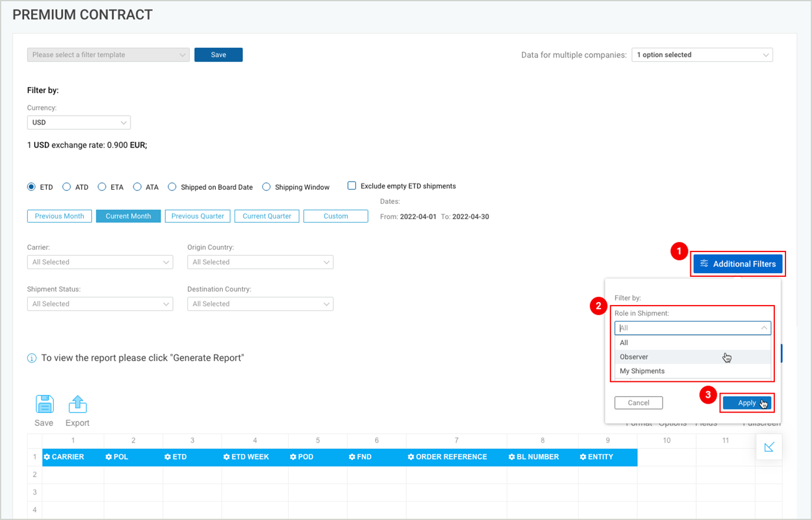Click the gear icon in CARRIER column header
Viewport: 812px width, 520px height.
click(47, 457)
